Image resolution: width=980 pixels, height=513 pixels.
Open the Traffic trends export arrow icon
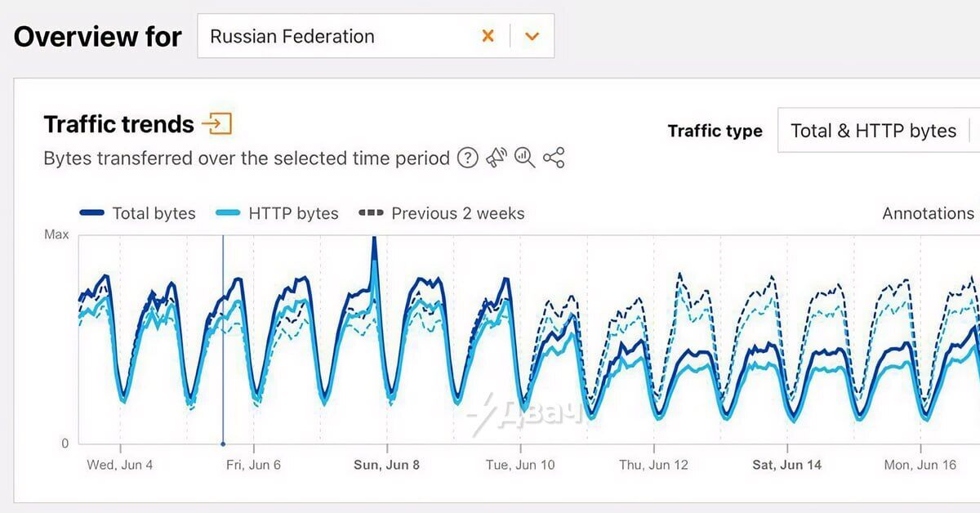217,124
